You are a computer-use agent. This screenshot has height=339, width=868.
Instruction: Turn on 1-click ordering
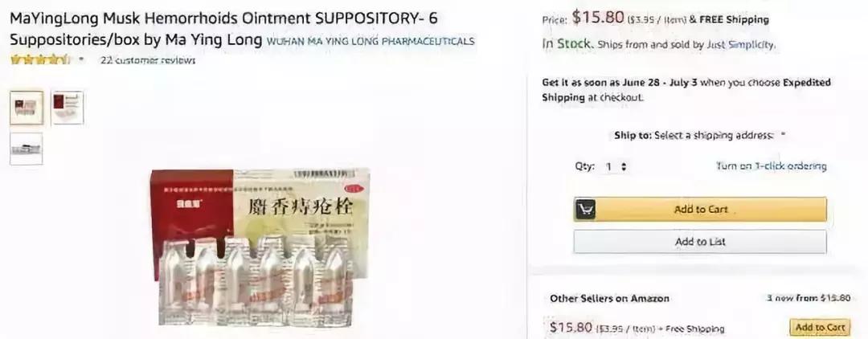(771, 166)
